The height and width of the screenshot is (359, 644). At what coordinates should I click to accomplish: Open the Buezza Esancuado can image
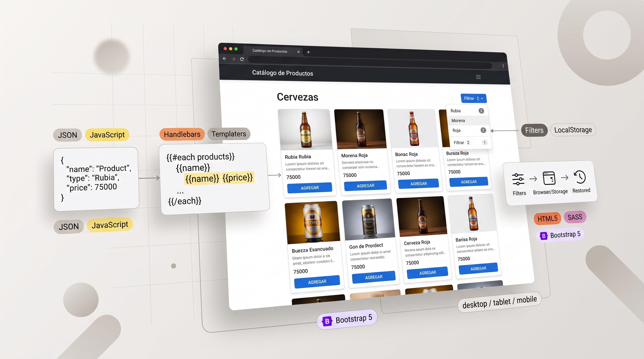point(312,222)
